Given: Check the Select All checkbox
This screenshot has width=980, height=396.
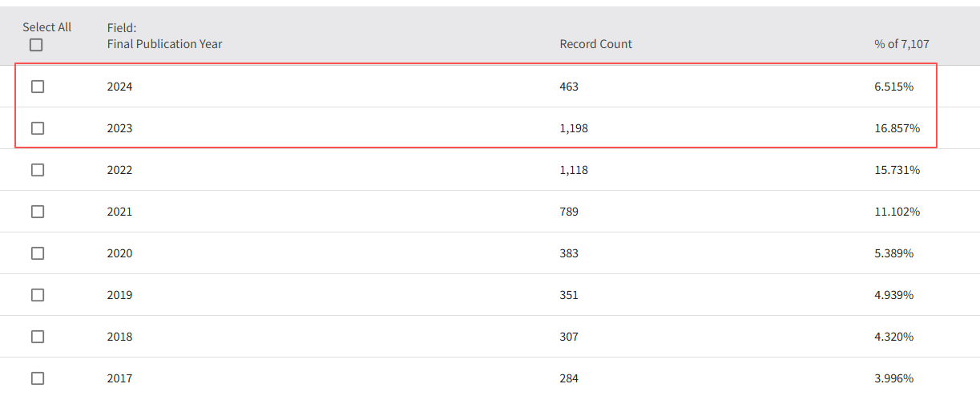Looking at the screenshot, I should pos(36,45).
